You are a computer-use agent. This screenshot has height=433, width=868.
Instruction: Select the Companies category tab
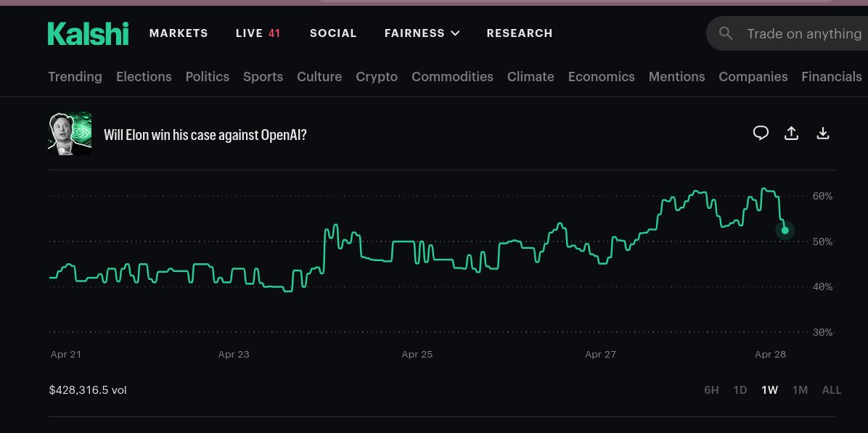[753, 77]
